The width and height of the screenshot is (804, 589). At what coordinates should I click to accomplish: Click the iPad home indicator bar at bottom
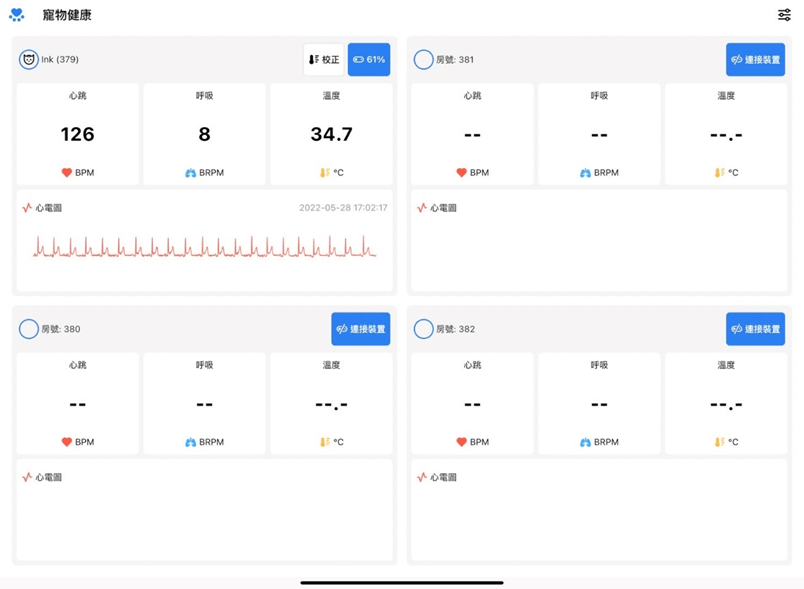pyautogui.click(x=402, y=582)
